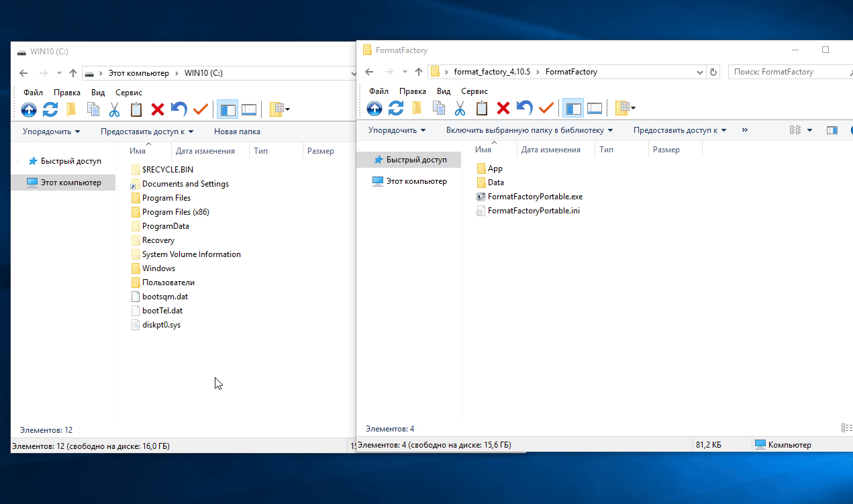Screen dimensions: 853x504
Task: Open the Файл menu in FormatFactory window
Action: [x=379, y=91]
